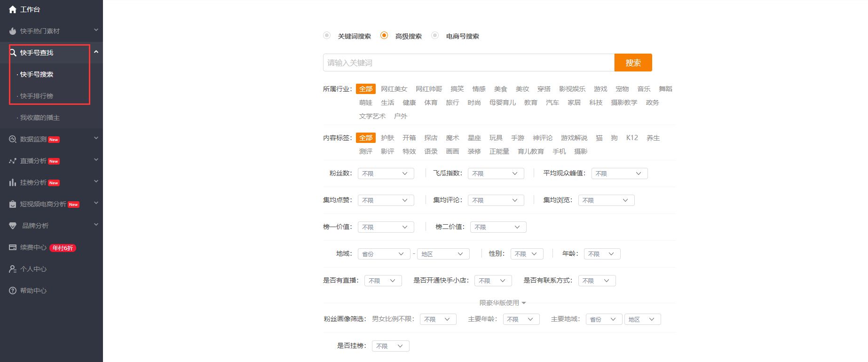This screenshot has width=868, height=362.
Task: Filter industry by 摄影教学
Action: pyautogui.click(x=624, y=102)
